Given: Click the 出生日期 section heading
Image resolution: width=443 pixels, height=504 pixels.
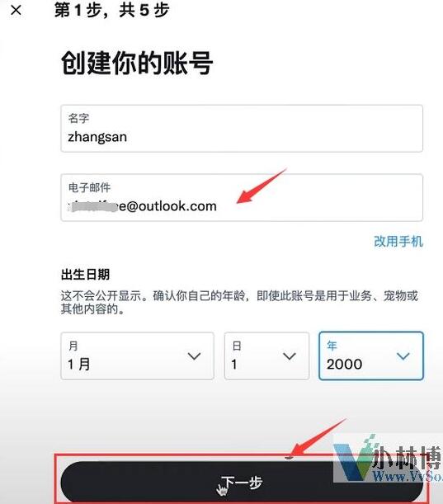Looking at the screenshot, I should (x=85, y=275).
